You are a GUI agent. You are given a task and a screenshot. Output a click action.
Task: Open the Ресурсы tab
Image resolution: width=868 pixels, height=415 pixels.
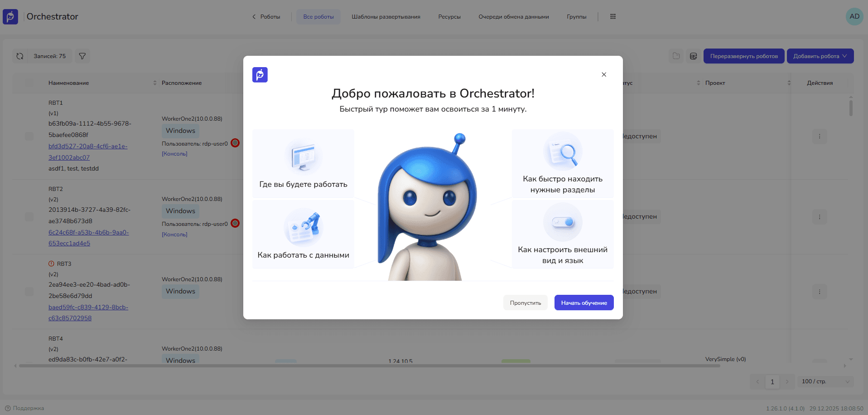pos(449,17)
